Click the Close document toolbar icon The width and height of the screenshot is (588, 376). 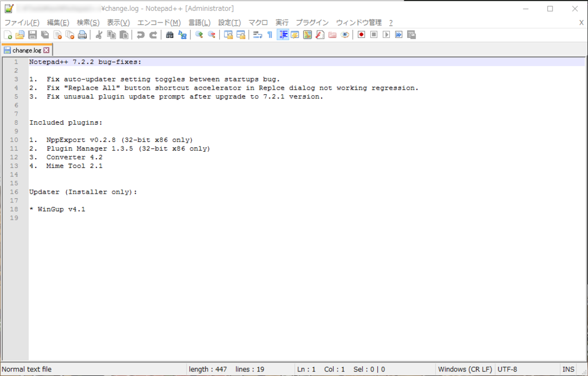click(57, 35)
